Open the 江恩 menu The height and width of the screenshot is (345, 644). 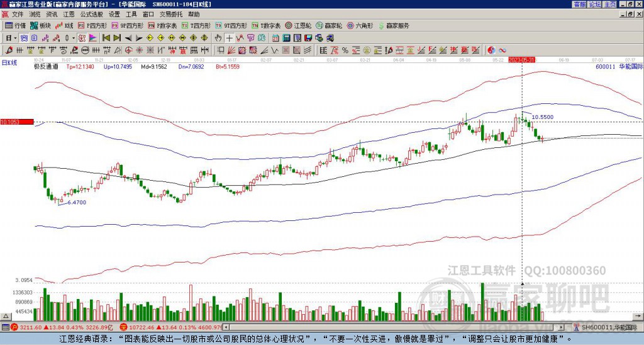(69, 14)
